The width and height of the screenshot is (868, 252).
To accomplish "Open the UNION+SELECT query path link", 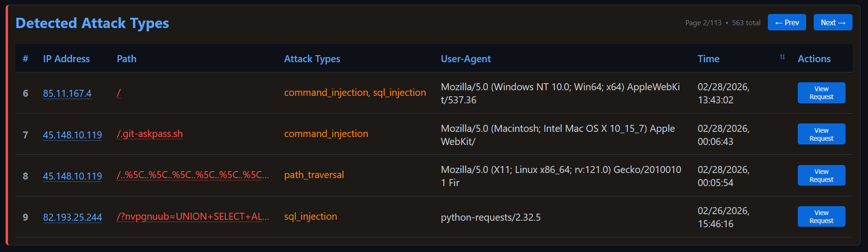I will 192,216.
